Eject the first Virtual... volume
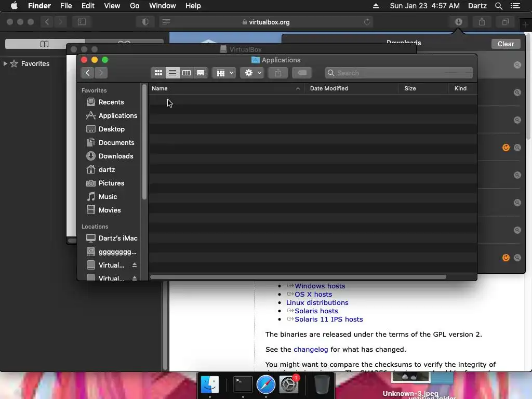Viewport: 532px width, 399px height. 135,265
